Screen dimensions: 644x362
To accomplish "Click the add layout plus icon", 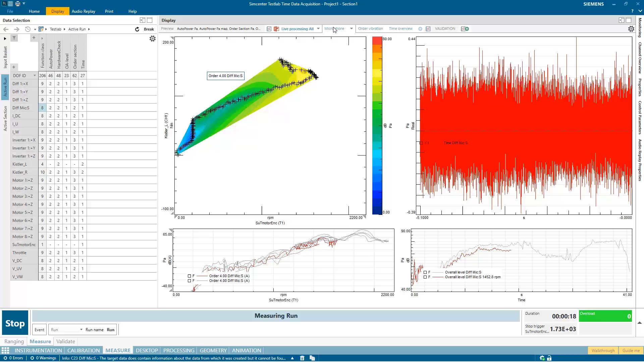I will coord(420,29).
